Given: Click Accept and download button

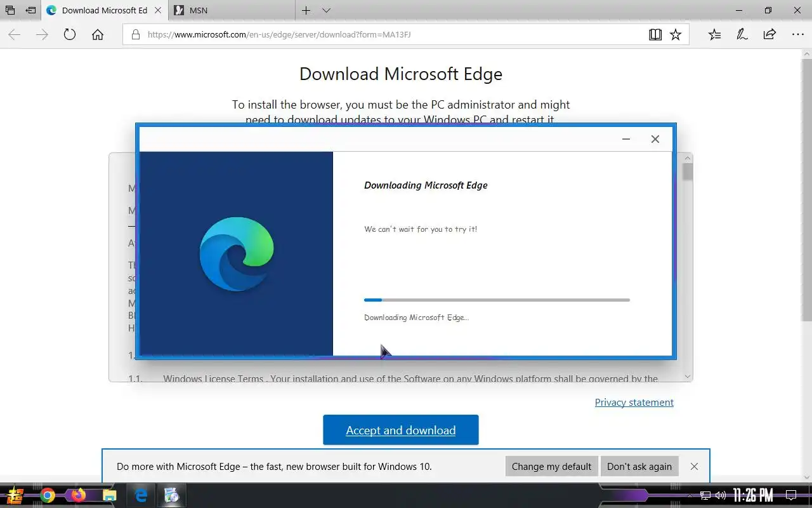Looking at the screenshot, I should tap(401, 430).
